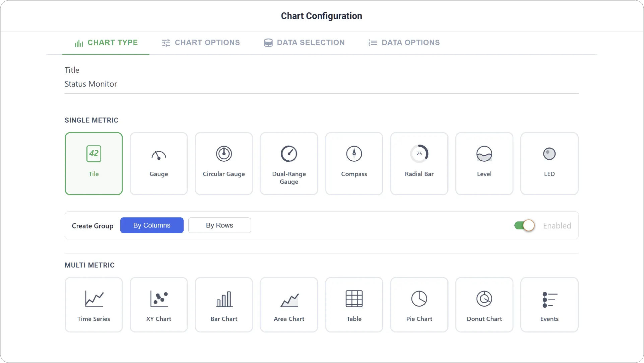Click the database icon beside Data Selection

[268, 43]
